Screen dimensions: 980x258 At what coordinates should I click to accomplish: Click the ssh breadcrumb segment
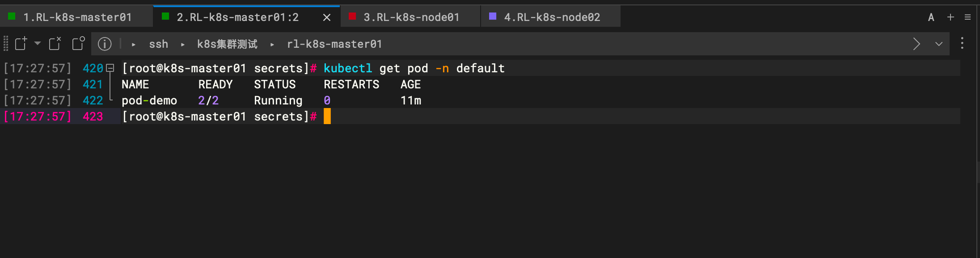tap(158, 44)
